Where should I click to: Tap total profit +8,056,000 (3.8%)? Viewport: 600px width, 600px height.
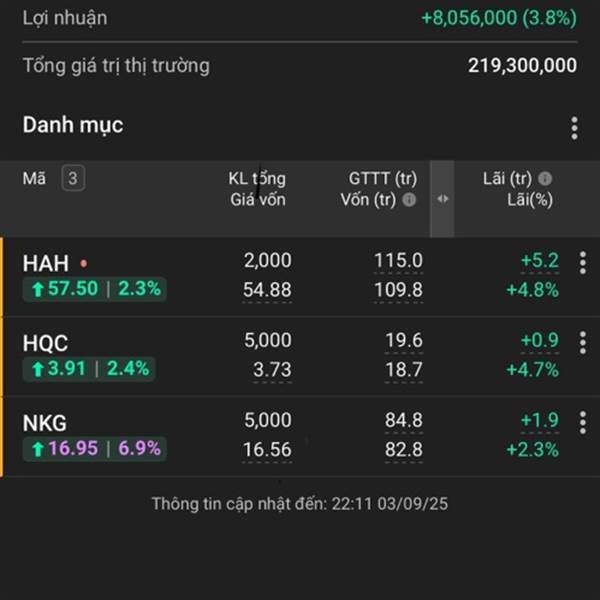pyautogui.click(x=499, y=18)
